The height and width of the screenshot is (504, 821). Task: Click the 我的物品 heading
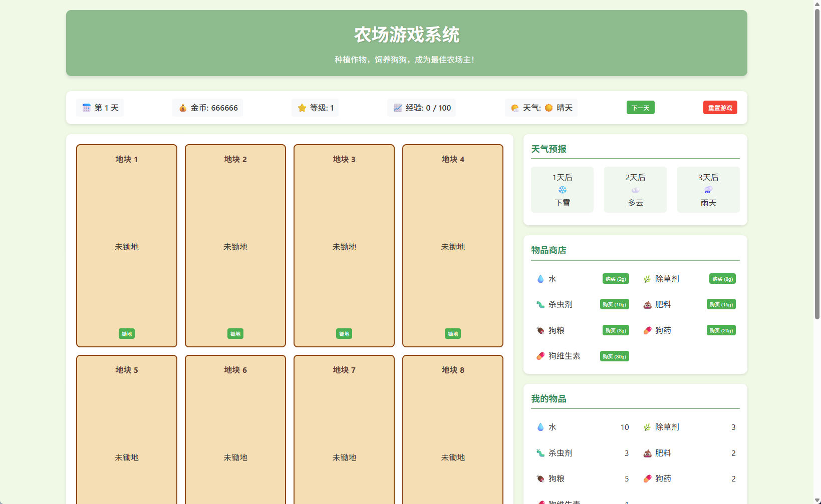coord(549,399)
